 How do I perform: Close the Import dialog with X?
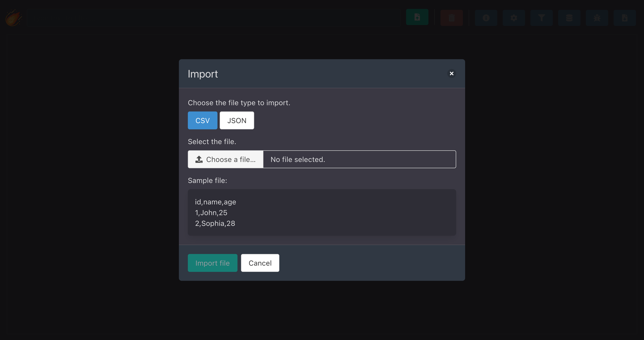tap(451, 73)
